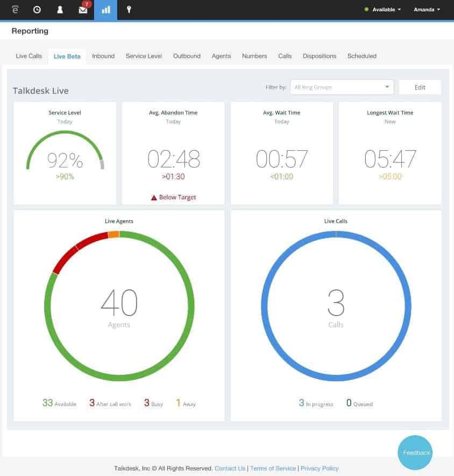Open the admin key icon

coord(129,10)
